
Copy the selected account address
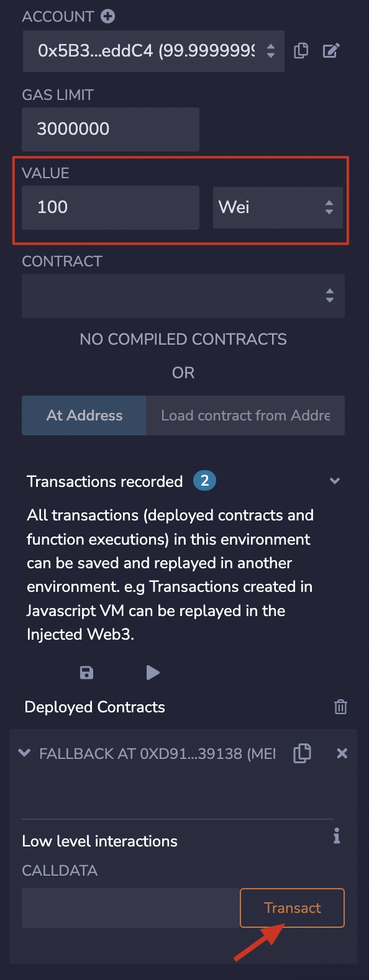301,51
